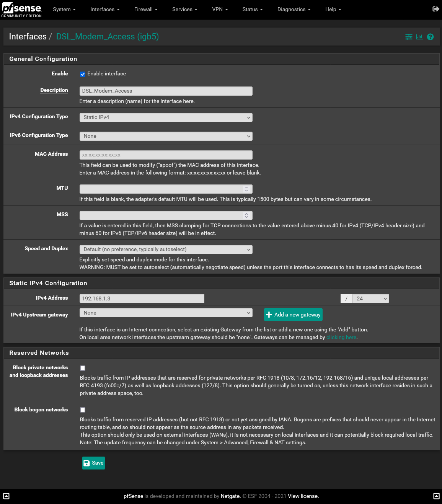The image size is (442, 504).
Task: Click Add a new gateway button
Action: click(293, 315)
